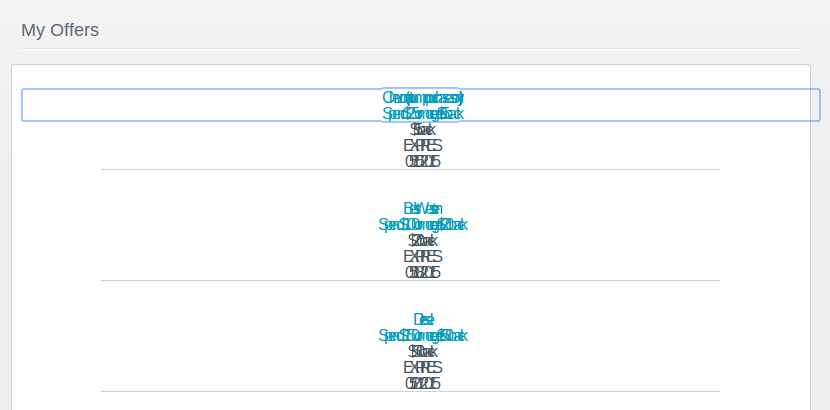830x410 pixels.
Task: Open the Best Western offer title link
Action: [x=423, y=208]
